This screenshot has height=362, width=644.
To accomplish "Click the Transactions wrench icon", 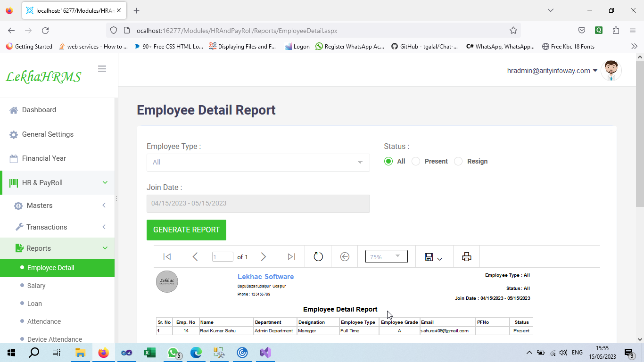I will pos(19,227).
